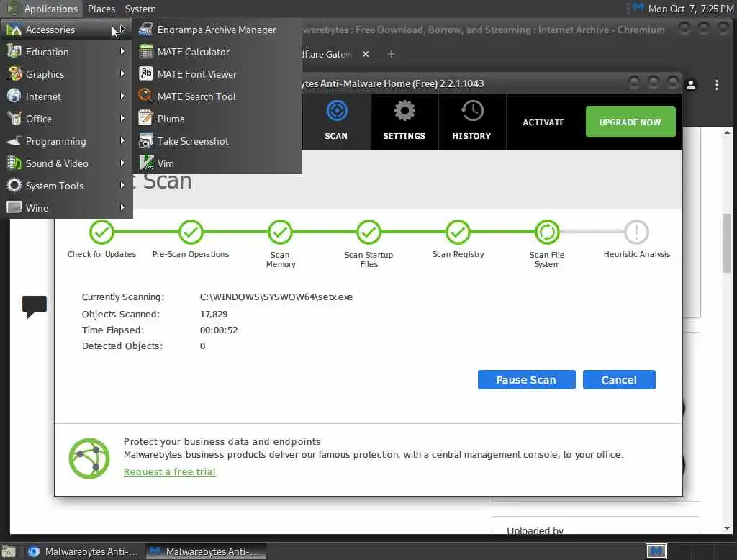The height and width of the screenshot is (560, 737).
Task: Open the Malwarebytes Scan tab
Action: tap(336, 122)
